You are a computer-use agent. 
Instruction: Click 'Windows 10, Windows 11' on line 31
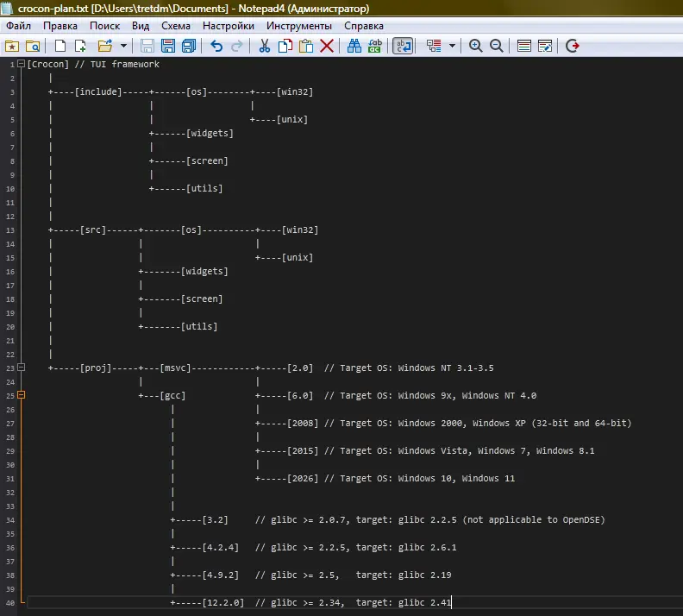(x=456, y=478)
